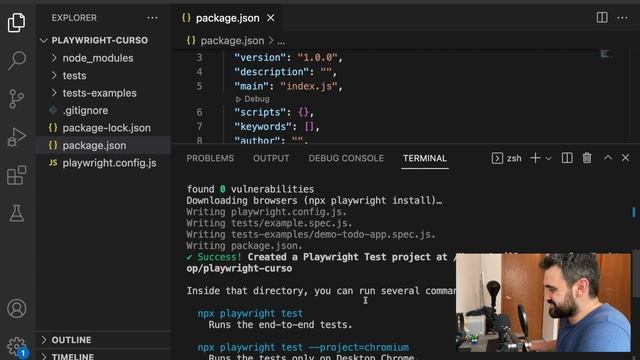The width and height of the screenshot is (640, 360).
Task: Select package.json in explorer tree
Action: [x=94, y=145]
